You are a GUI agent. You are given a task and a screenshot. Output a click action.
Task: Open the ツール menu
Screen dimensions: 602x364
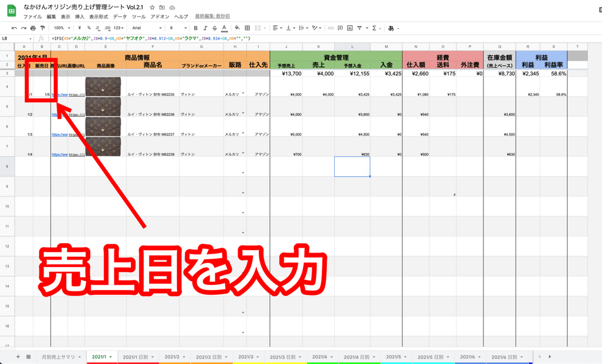(138, 17)
